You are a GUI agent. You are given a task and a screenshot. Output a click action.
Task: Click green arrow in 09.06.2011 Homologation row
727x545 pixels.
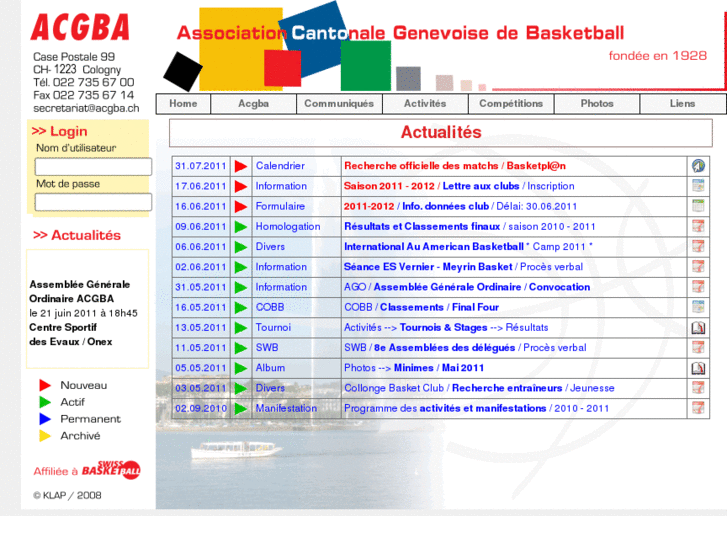pyautogui.click(x=241, y=227)
